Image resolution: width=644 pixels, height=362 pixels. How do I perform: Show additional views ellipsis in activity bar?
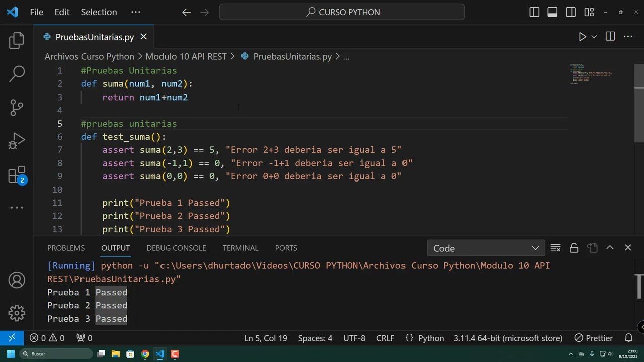(17, 207)
